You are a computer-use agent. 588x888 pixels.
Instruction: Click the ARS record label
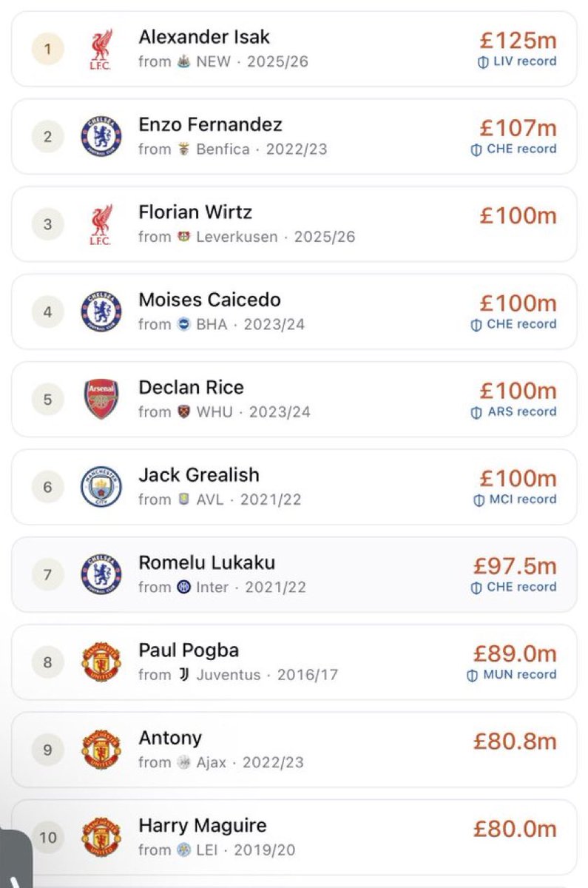(521, 411)
